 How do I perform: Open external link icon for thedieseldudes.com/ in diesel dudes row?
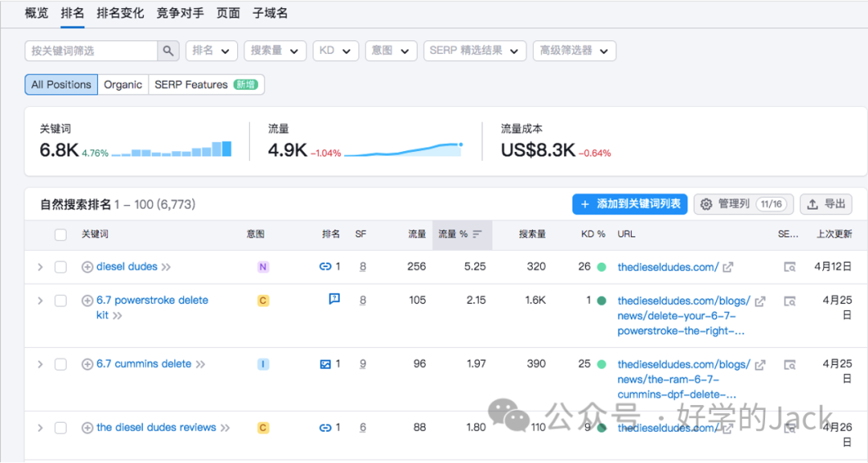728,267
